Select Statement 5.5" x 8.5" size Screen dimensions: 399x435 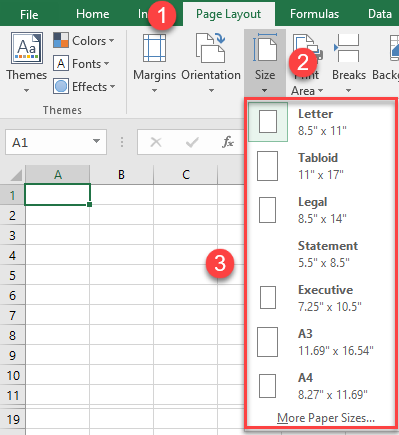coord(322,254)
